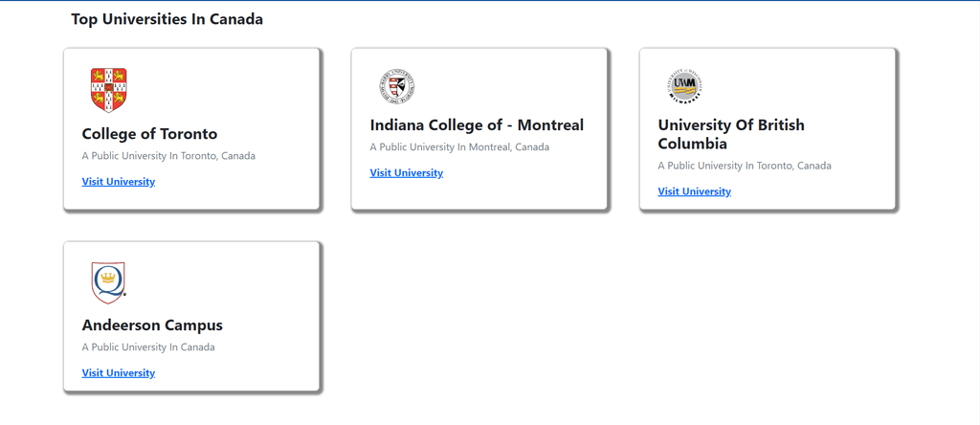Image resolution: width=980 pixels, height=425 pixels.
Task: Click the UWM University of British Columbia logo
Action: (685, 85)
